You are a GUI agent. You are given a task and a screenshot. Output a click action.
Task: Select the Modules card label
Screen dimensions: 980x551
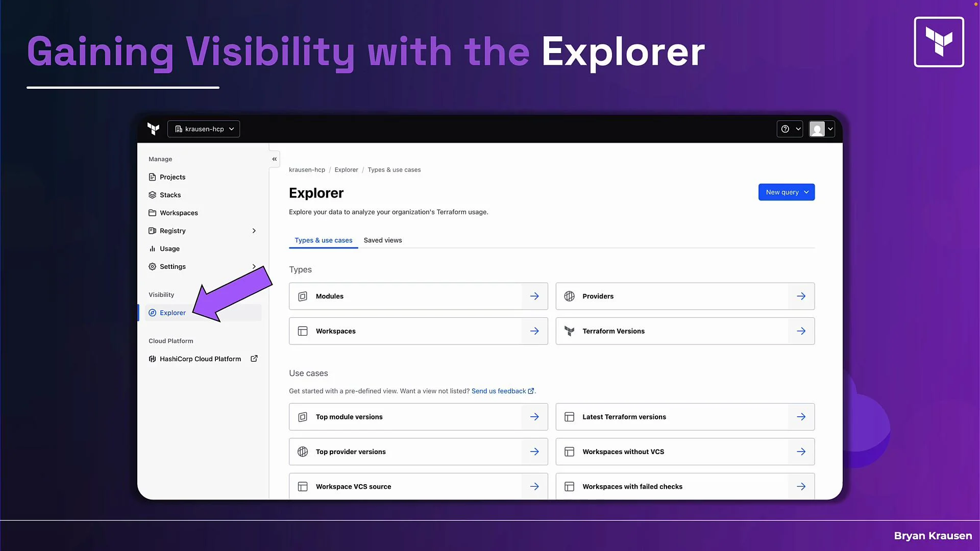click(x=329, y=296)
